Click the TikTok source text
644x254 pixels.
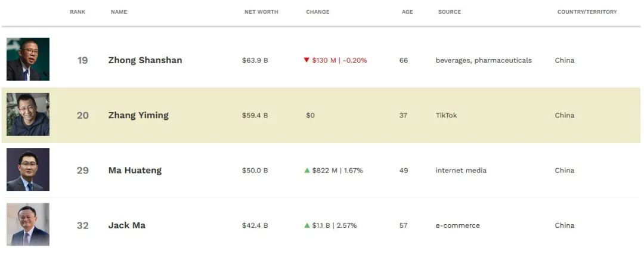[x=446, y=115]
